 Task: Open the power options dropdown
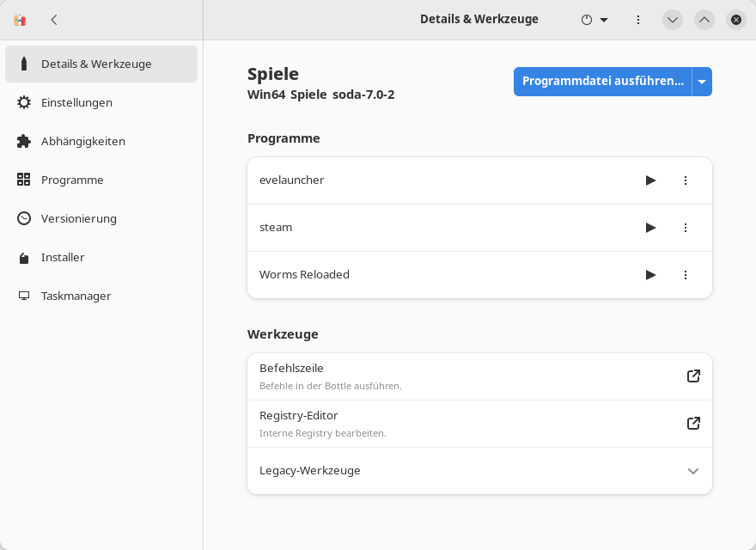coord(594,20)
